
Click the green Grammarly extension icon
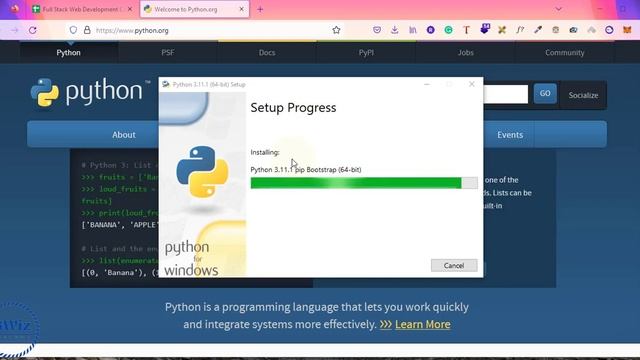pyautogui.click(x=448, y=30)
